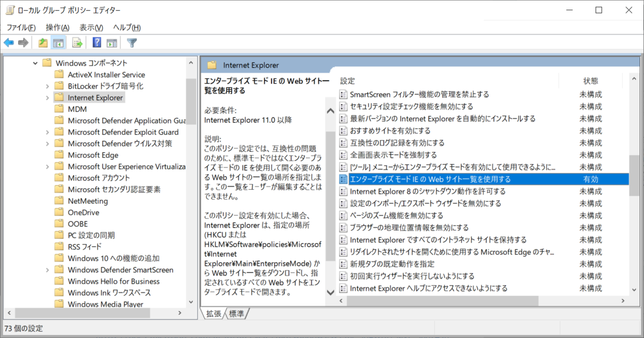Sort by the 状態 column header
Viewport: 644px width, 338px height.
pos(590,81)
